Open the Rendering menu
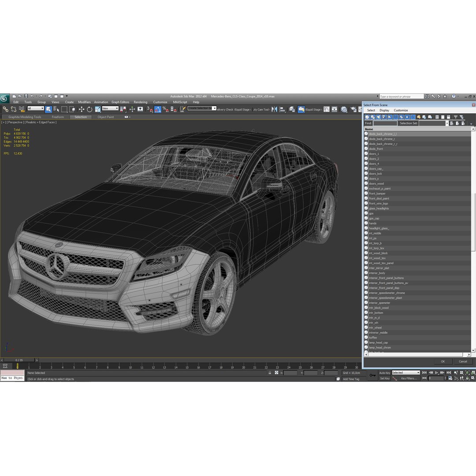This screenshot has width=476, height=476. click(141, 102)
